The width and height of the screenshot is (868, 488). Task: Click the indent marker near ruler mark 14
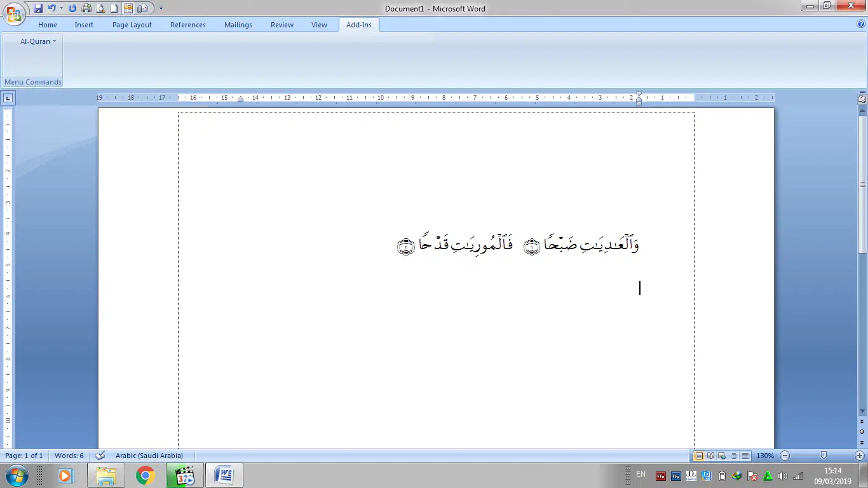pyautogui.click(x=240, y=99)
